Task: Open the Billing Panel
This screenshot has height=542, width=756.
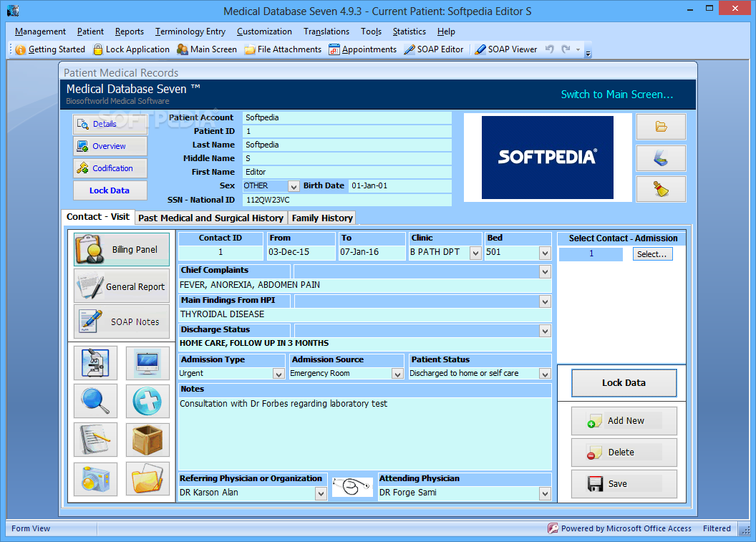Action: 122,249
